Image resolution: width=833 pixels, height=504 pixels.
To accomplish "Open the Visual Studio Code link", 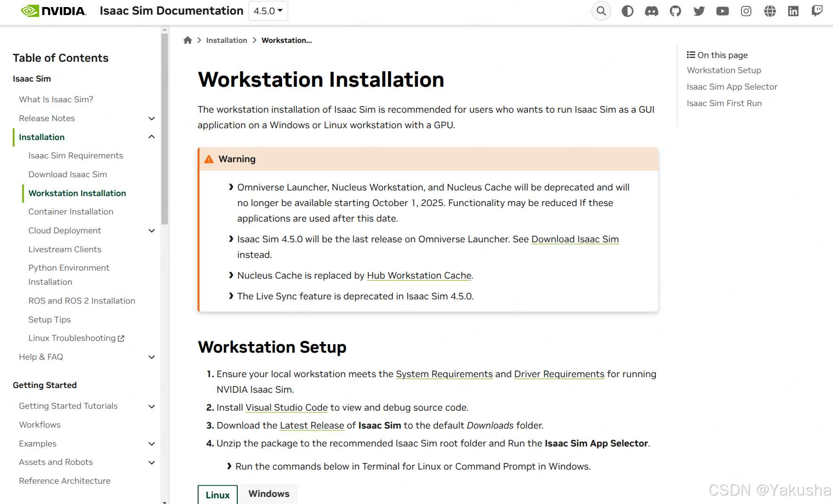I will (287, 407).
